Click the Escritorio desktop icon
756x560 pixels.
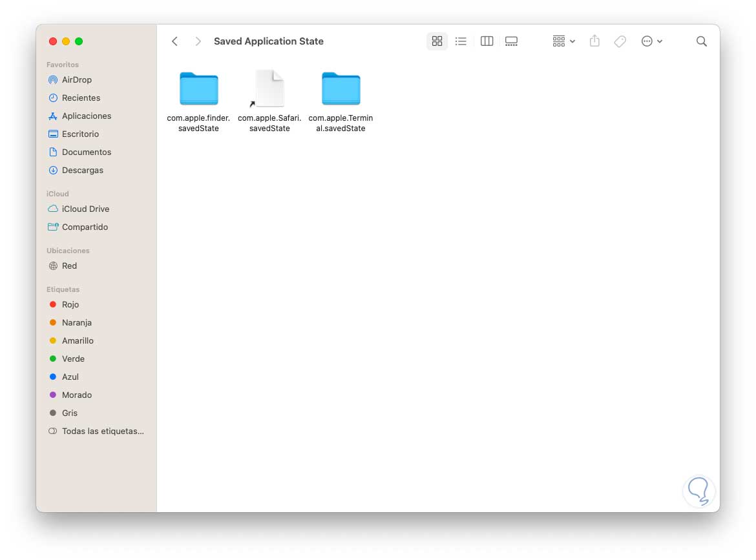click(53, 134)
